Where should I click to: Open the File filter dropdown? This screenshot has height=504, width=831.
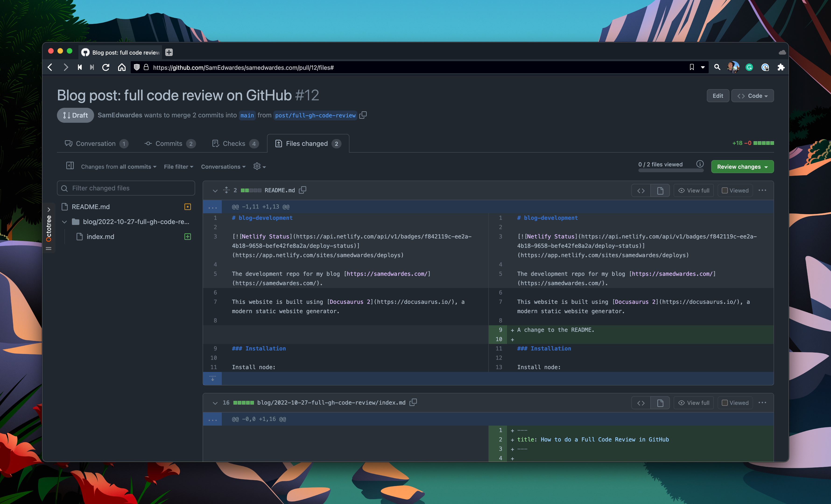(178, 166)
